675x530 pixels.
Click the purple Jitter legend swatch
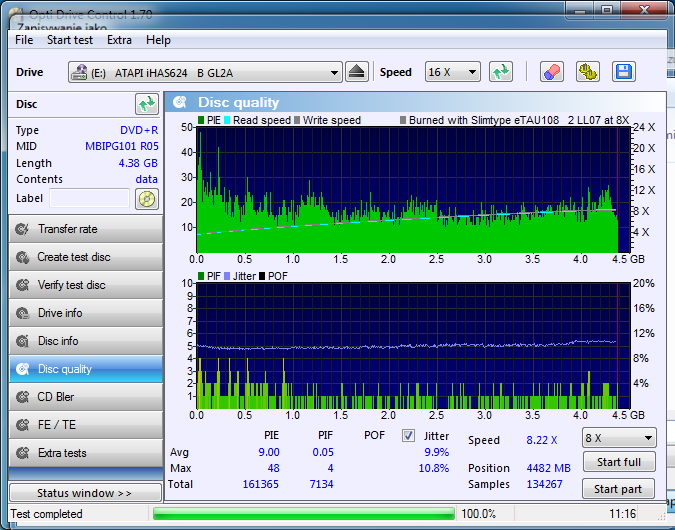[x=227, y=276]
